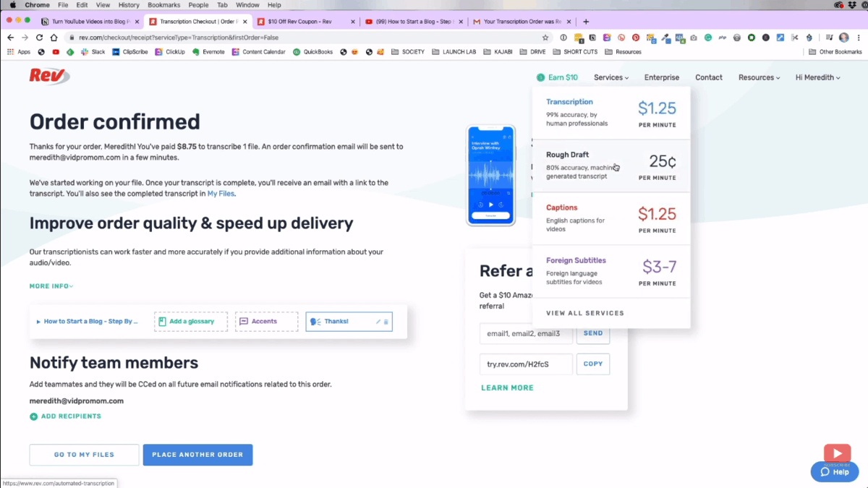Select Rough Draft service option
This screenshot has width=868, height=488.
coord(611,166)
